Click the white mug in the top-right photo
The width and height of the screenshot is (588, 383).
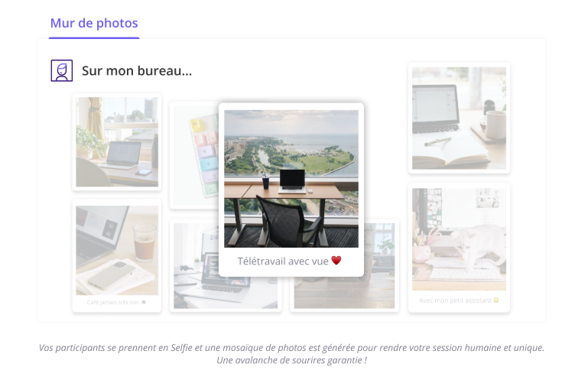tap(495, 125)
